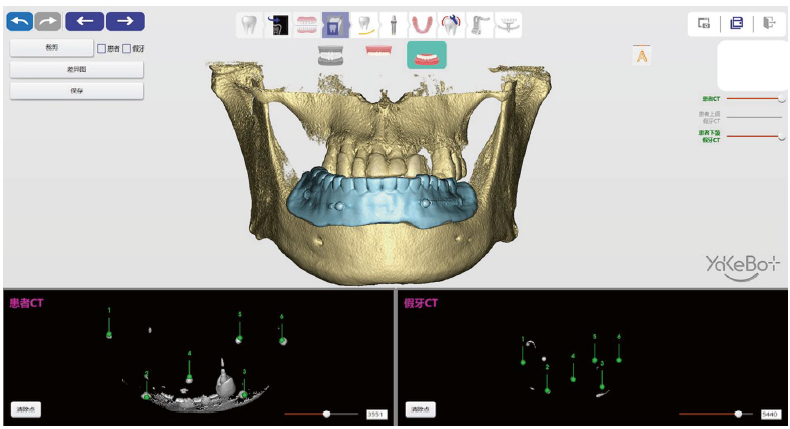Click the blue save project icon
The height and width of the screenshot is (429, 790).
[x=737, y=23]
